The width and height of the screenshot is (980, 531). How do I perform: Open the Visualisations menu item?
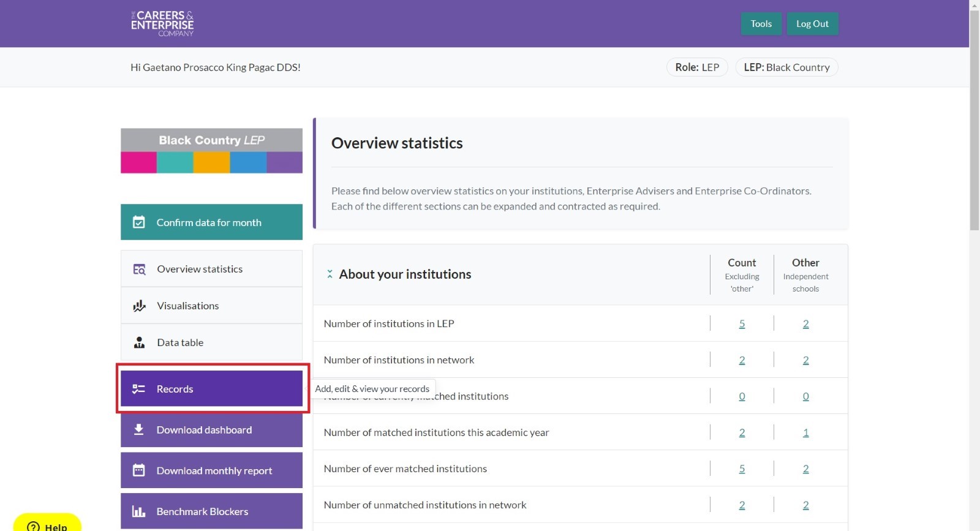pyautogui.click(x=187, y=306)
